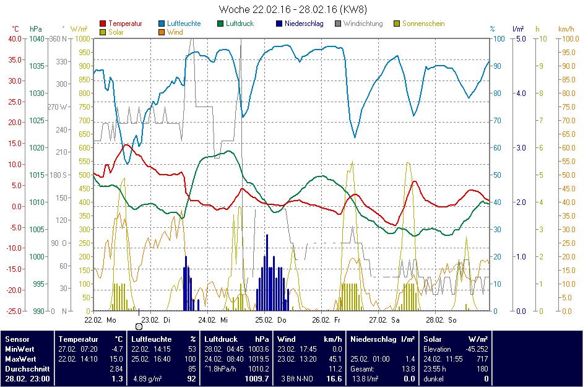Viewport: 588px width, 387px height.
Task: Select the Temperatur legend label
Action: [125, 24]
